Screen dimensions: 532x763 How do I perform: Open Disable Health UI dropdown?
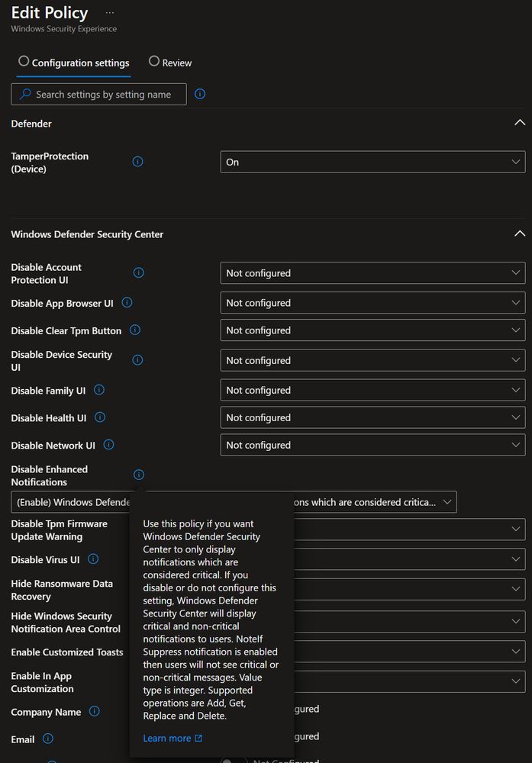tap(372, 417)
